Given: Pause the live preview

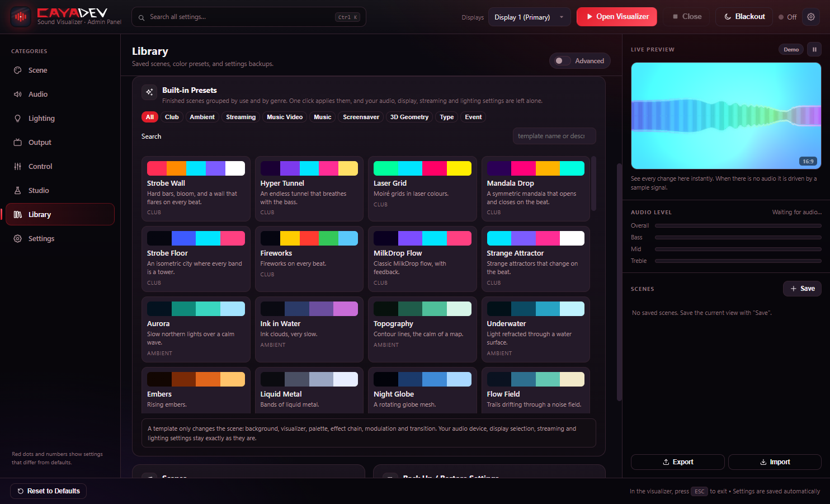Looking at the screenshot, I should click(814, 50).
